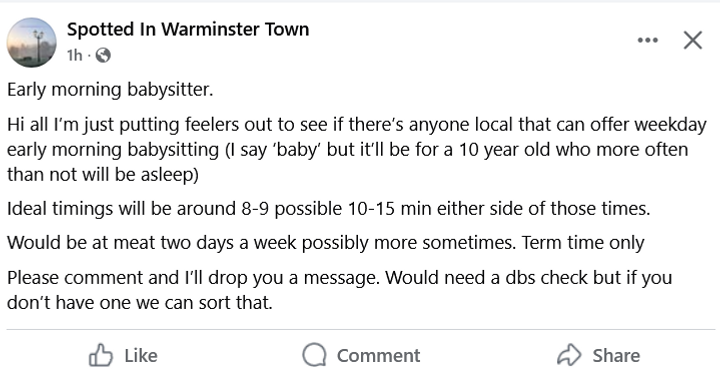The height and width of the screenshot is (371, 720).
Task: Click the thumbs-up Like icon
Action: point(101,355)
